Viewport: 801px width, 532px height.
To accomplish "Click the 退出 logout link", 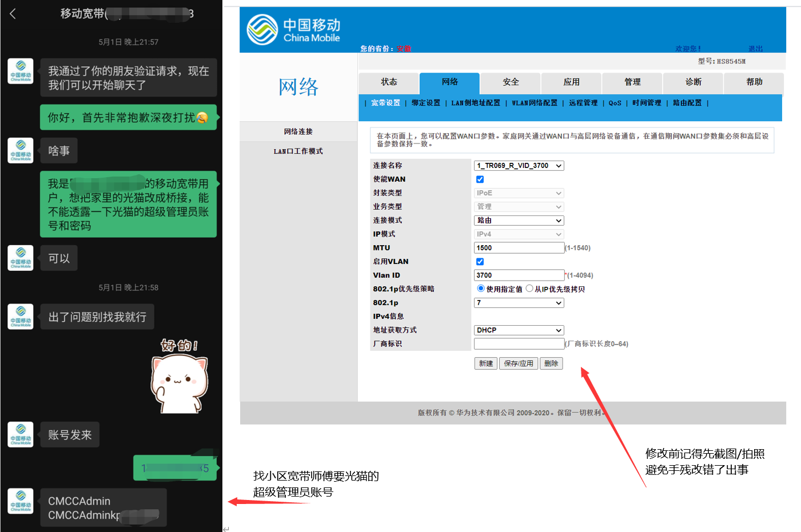I will point(756,49).
